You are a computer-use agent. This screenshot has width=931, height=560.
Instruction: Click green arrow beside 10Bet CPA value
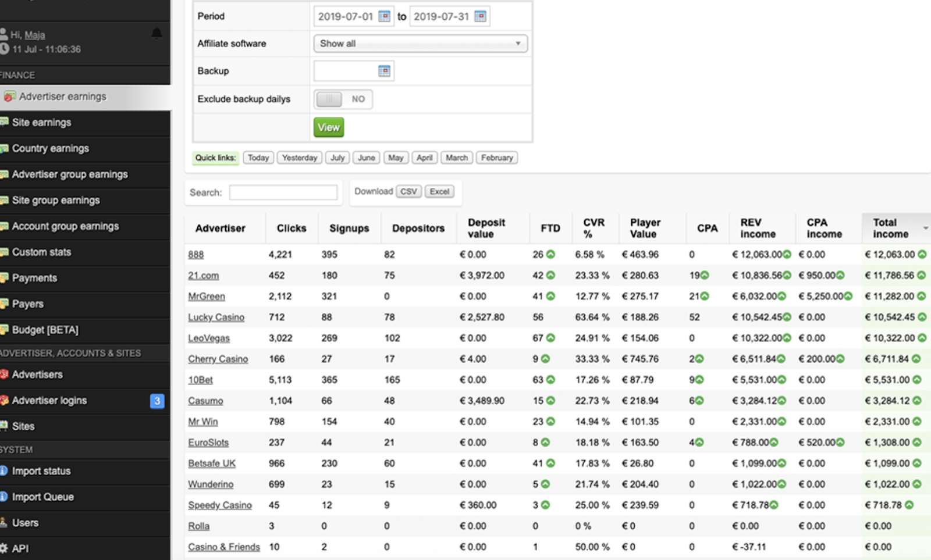[x=699, y=380]
